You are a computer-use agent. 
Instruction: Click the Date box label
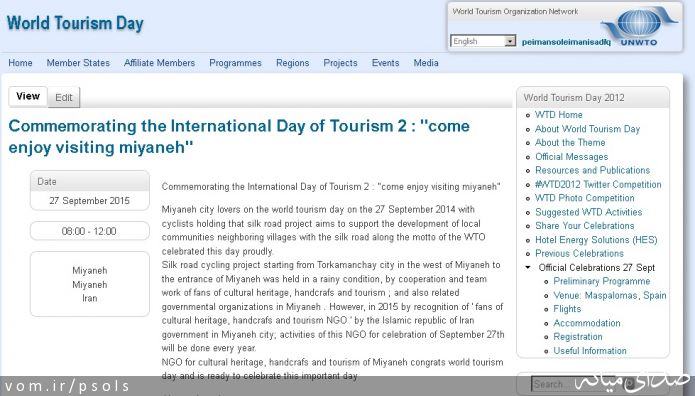pyautogui.click(x=47, y=181)
